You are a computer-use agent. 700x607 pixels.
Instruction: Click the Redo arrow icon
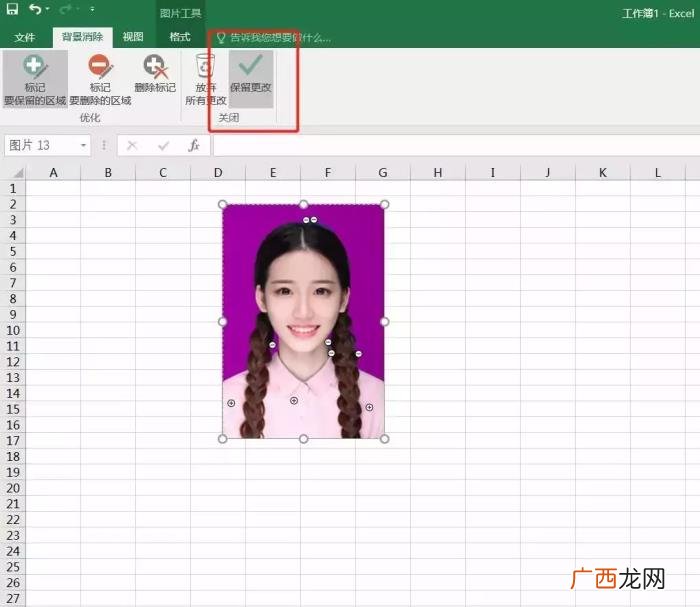tap(66, 8)
